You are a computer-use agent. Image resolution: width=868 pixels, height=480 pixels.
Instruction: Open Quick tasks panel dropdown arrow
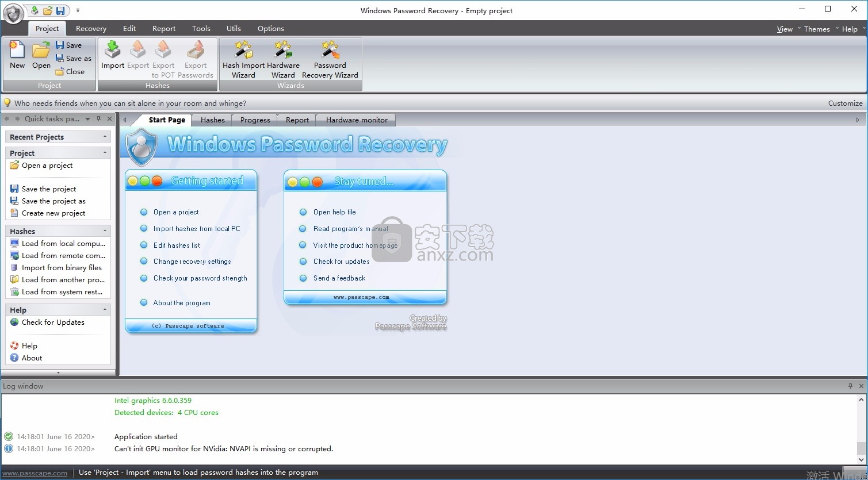pyautogui.click(x=87, y=119)
